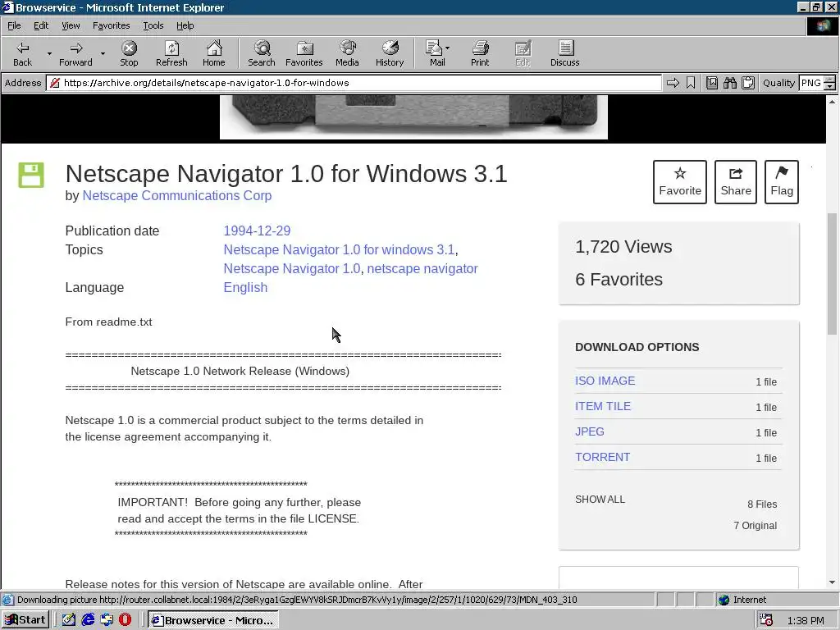Show the browsing History pane

pyautogui.click(x=390, y=53)
